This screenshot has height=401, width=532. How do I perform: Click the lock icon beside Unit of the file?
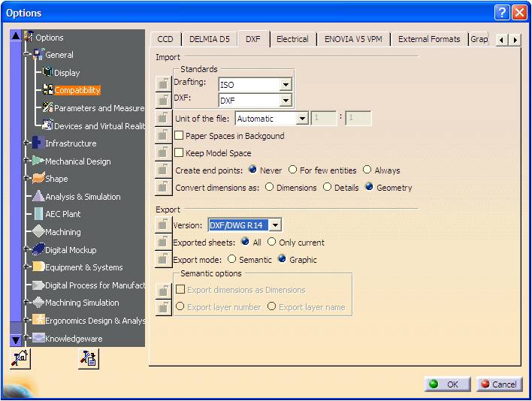(x=163, y=118)
